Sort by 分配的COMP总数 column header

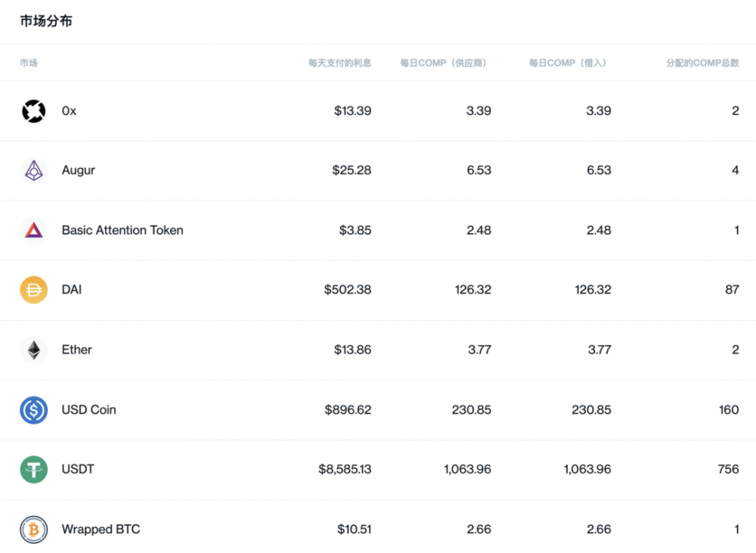(x=702, y=63)
